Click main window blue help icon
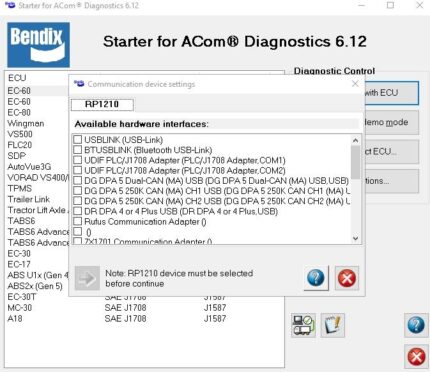This screenshot has height=372, width=430. 416,325
